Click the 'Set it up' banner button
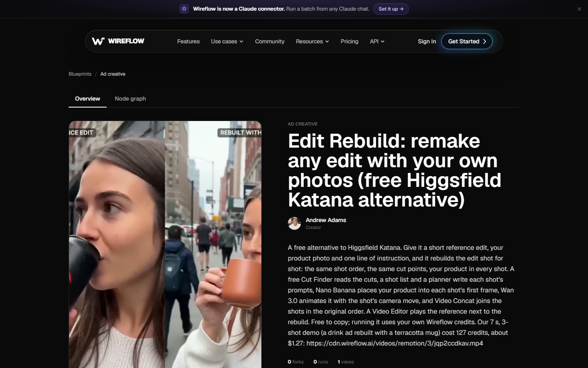Screen dimensions: 588x368 coord(391,9)
